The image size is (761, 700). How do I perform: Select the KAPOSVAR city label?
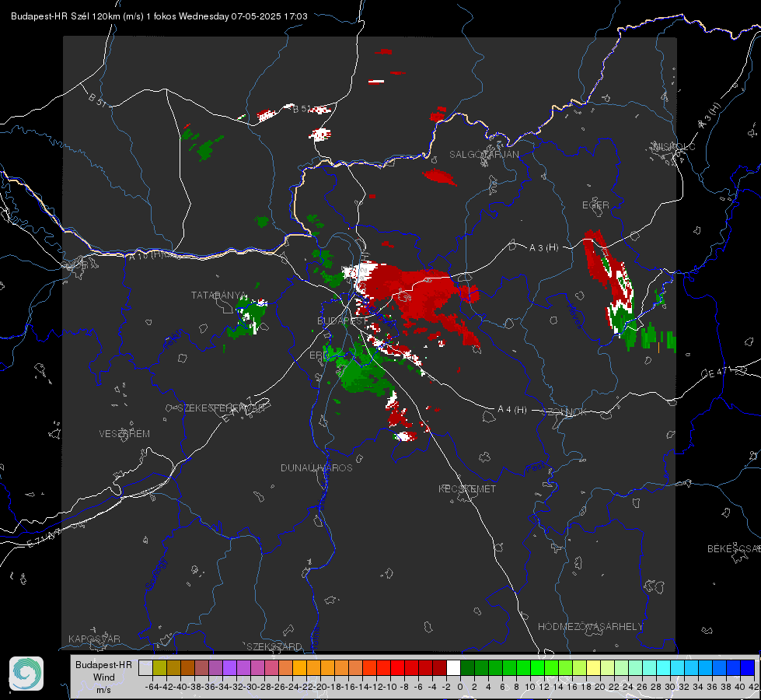[x=94, y=639]
